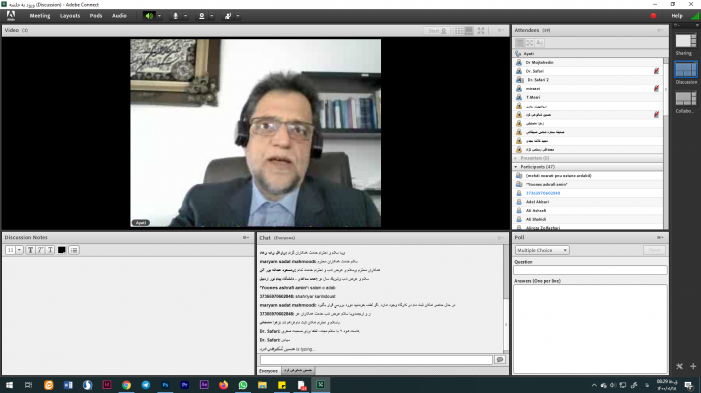Viewport: 701px width, 393px height.
Task: Pick the black text color swatch
Action: tap(62, 250)
